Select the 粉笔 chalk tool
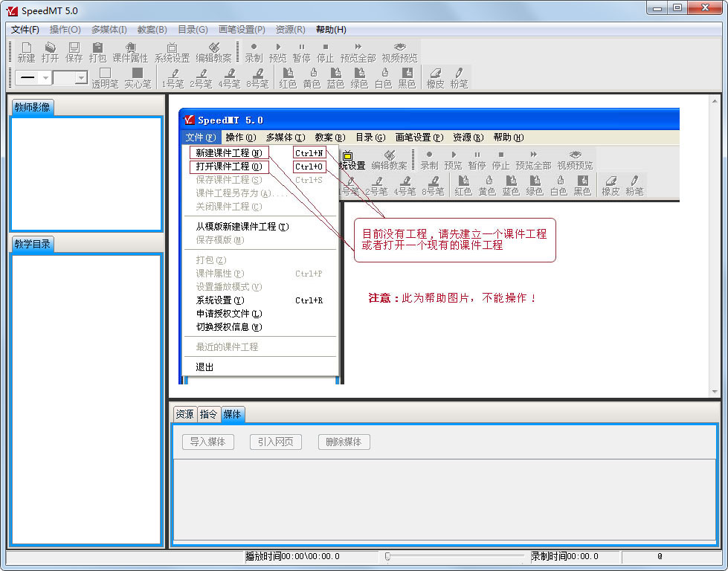 [459, 78]
